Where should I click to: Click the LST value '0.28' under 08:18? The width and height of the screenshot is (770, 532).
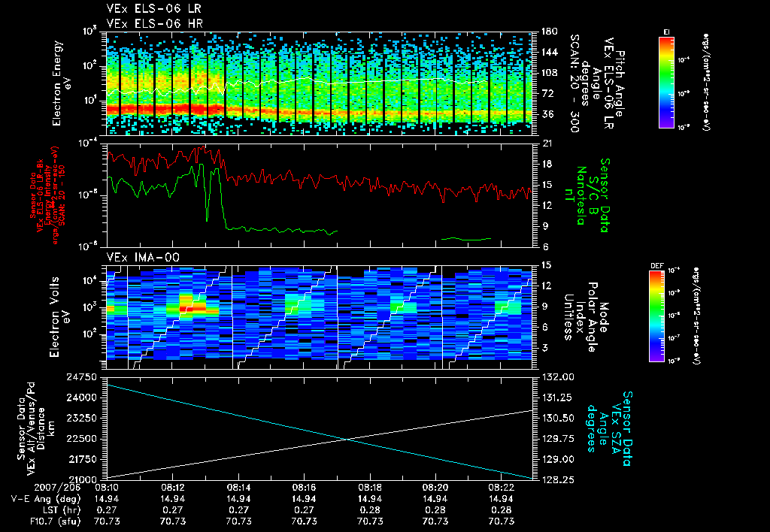(x=370, y=510)
